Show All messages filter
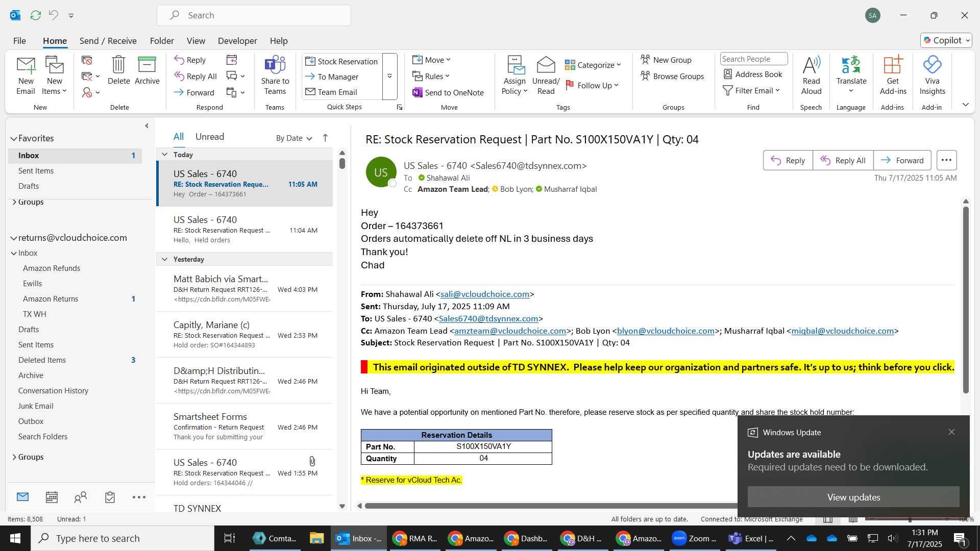Screen dimensions: 980x551 pyautogui.click(x=178, y=137)
